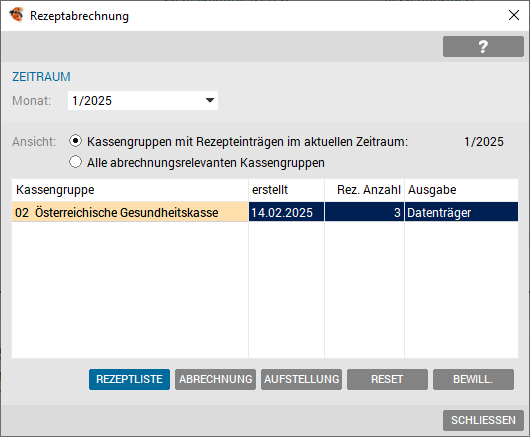Viewport: 530px width, 437px height.
Task: Close the Rezeptabrechnung window with X
Action: tap(514, 15)
